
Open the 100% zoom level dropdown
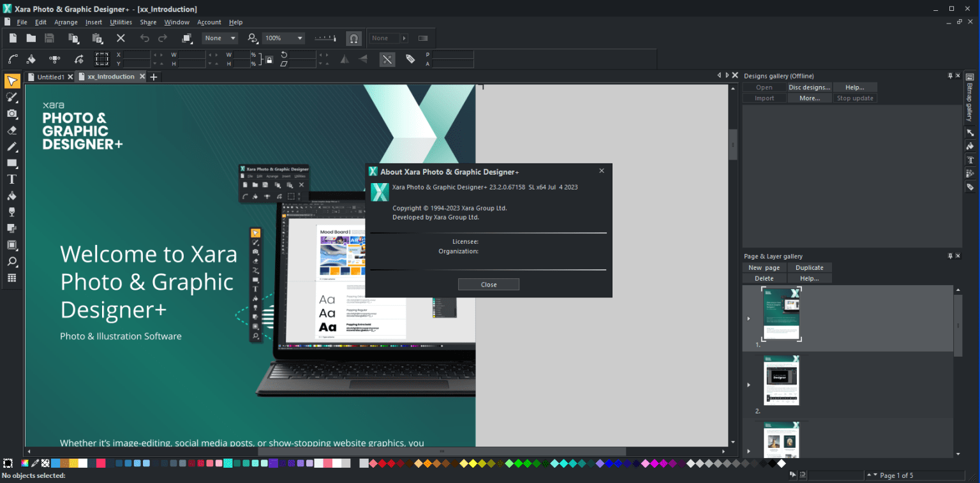pyautogui.click(x=299, y=38)
